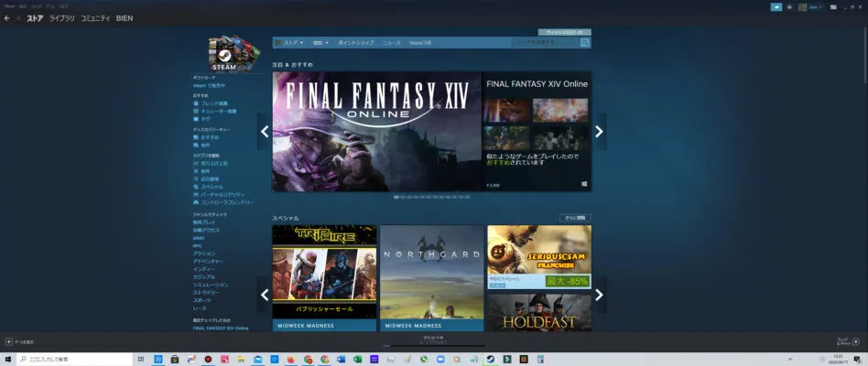Browse the アクション genre
Image resolution: width=868 pixels, height=366 pixels.
pos(204,253)
